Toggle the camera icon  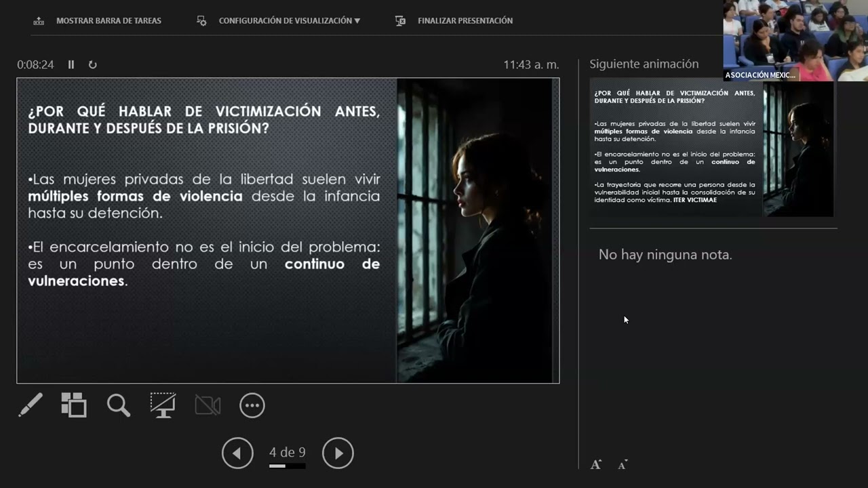point(208,405)
